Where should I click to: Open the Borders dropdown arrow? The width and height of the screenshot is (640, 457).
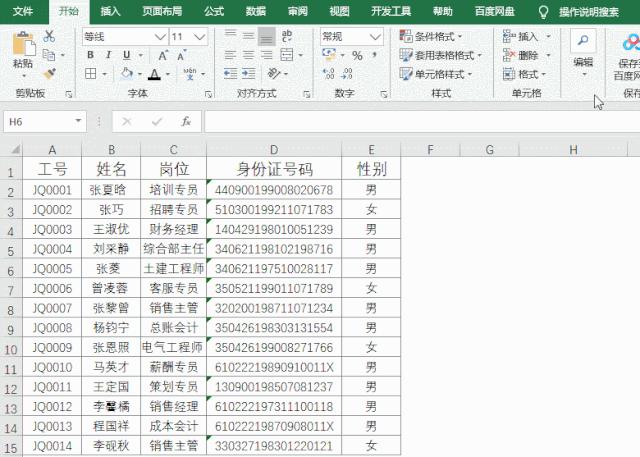click(104, 74)
